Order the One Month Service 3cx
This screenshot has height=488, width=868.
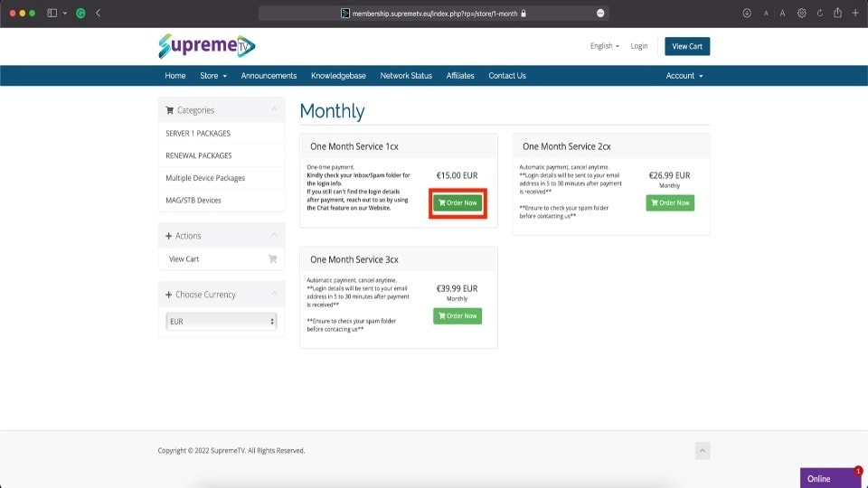458,316
